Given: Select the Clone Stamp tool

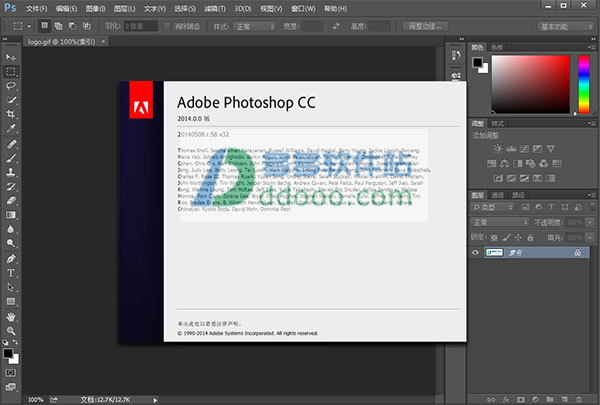Looking at the screenshot, I should pyautogui.click(x=11, y=172).
